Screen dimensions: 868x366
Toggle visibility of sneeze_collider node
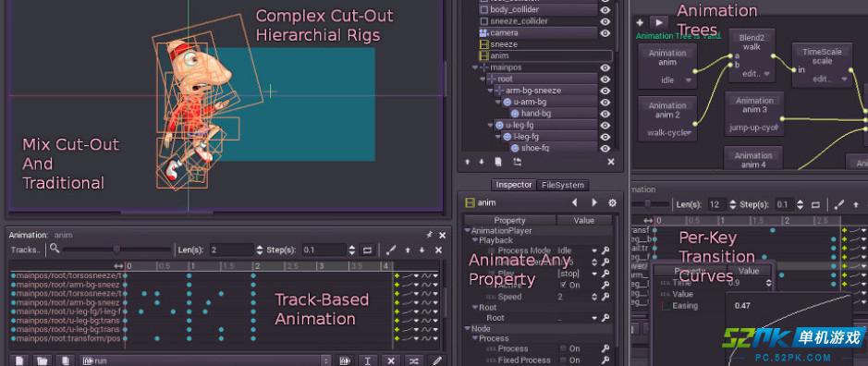[605, 21]
